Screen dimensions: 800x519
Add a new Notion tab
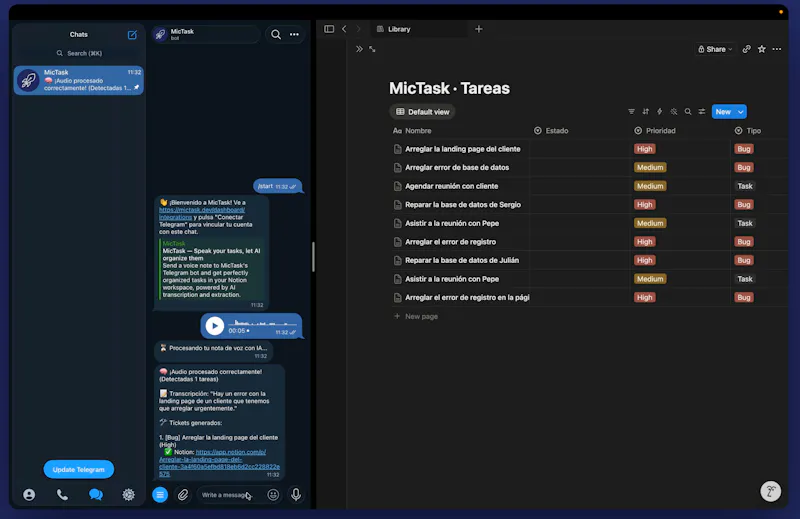click(479, 29)
